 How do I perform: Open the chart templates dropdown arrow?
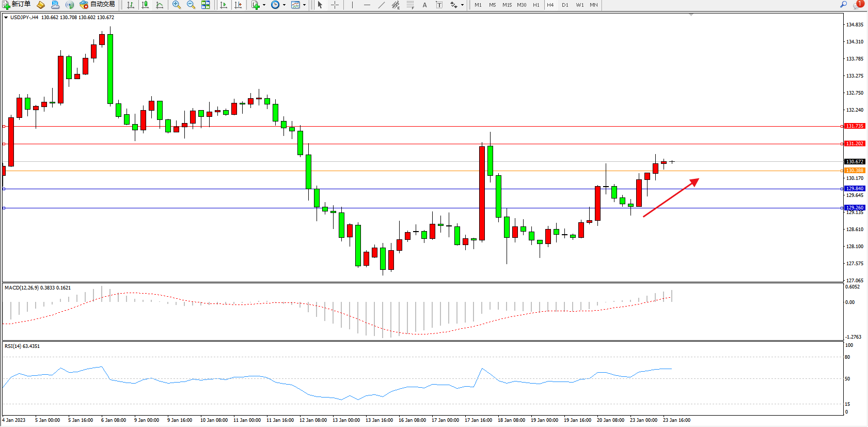click(x=304, y=5)
